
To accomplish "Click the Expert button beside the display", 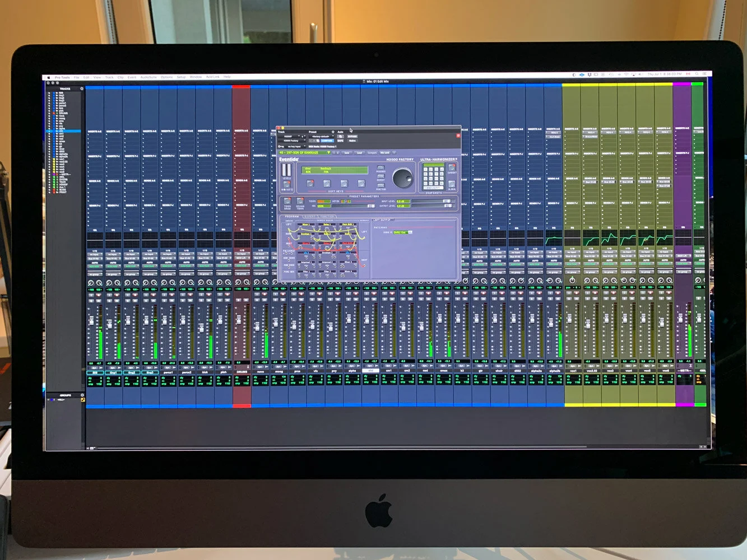I will point(381,176).
